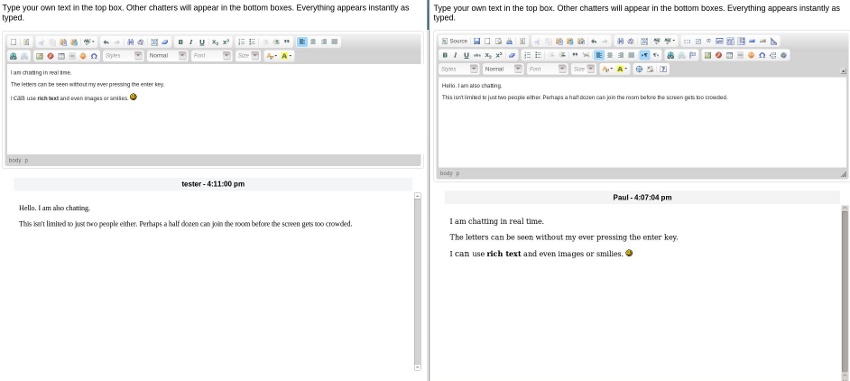850x381 pixels.
Task: Open spell check dropdown in left editor
Action: pyautogui.click(x=89, y=42)
